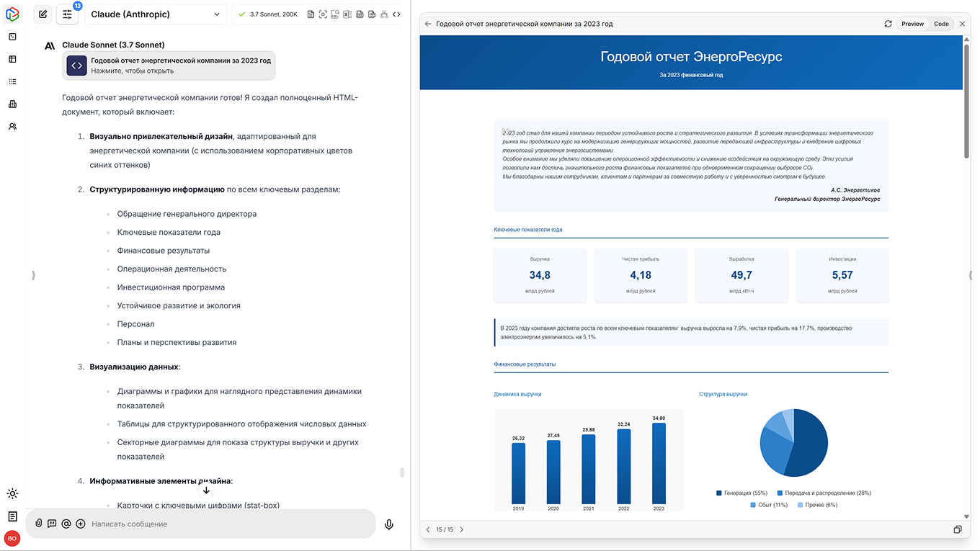Open the Claude (Anthropic) model dropdown
This screenshot has width=980, height=551.
(156, 14)
